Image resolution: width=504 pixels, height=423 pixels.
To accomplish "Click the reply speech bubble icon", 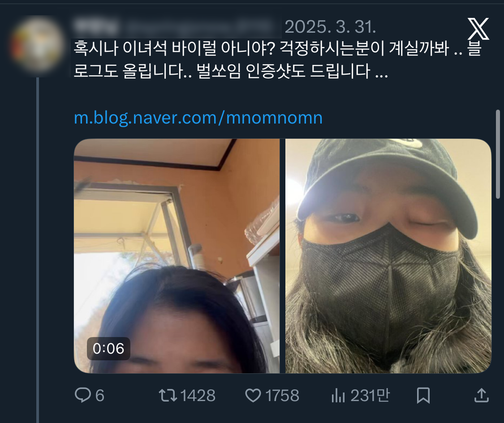I will [82, 395].
